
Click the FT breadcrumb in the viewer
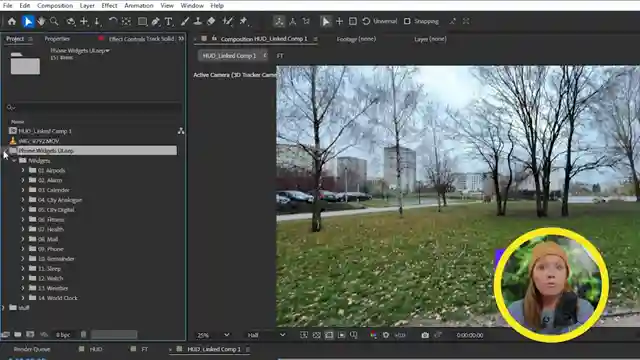coord(280,56)
